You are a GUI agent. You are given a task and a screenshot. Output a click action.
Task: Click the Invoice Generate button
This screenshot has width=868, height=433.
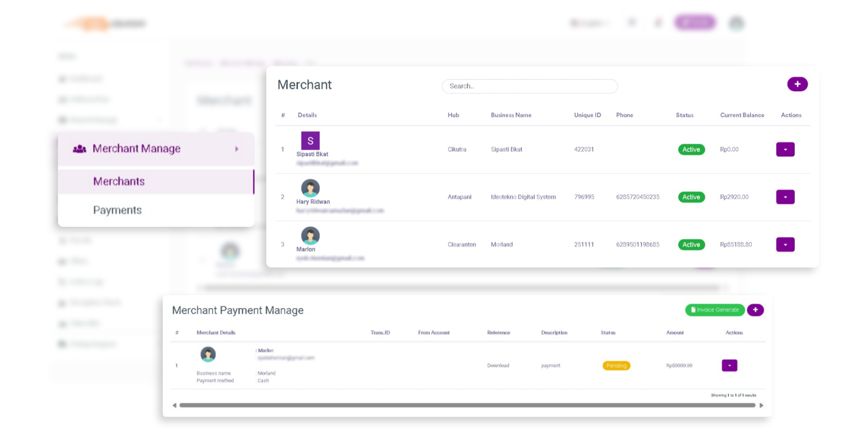click(715, 310)
